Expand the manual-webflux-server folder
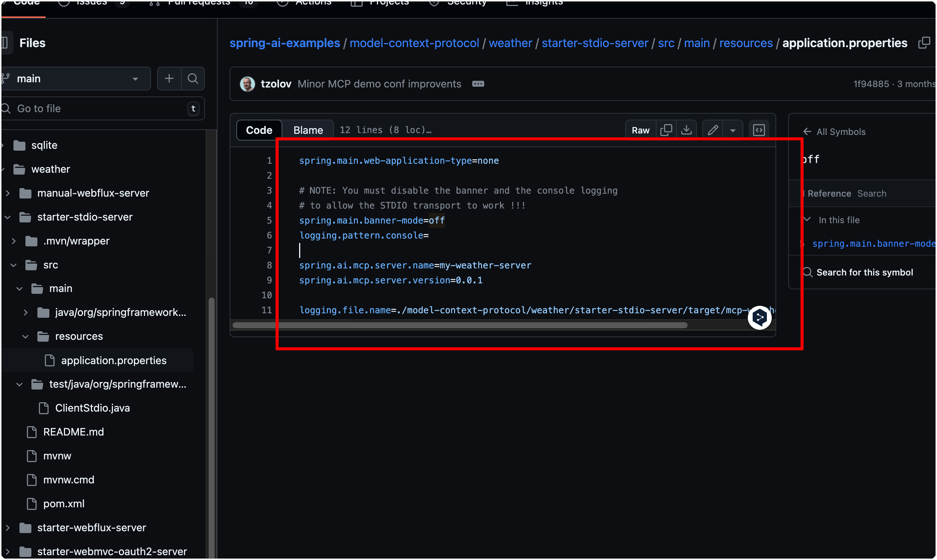Viewport: 937px width, 560px height. [7, 193]
